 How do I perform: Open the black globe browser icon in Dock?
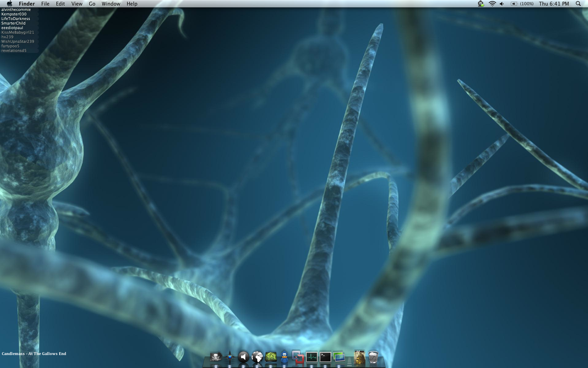(x=257, y=357)
